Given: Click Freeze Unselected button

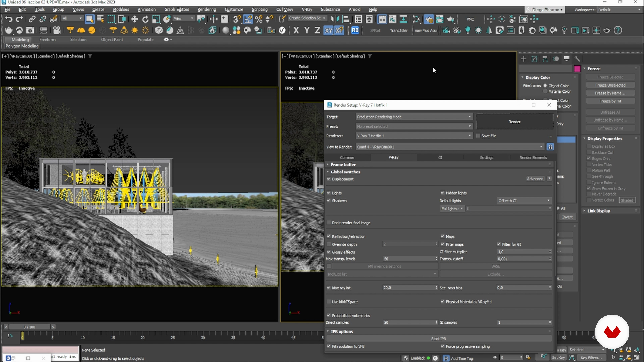Looking at the screenshot, I should pos(610,85).
